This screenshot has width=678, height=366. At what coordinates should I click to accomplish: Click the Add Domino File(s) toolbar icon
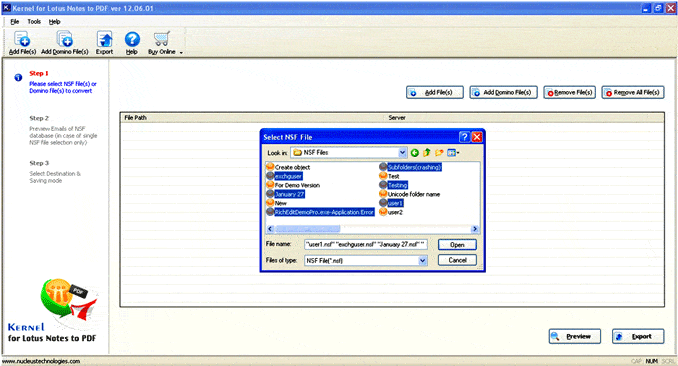pos(65,43)
